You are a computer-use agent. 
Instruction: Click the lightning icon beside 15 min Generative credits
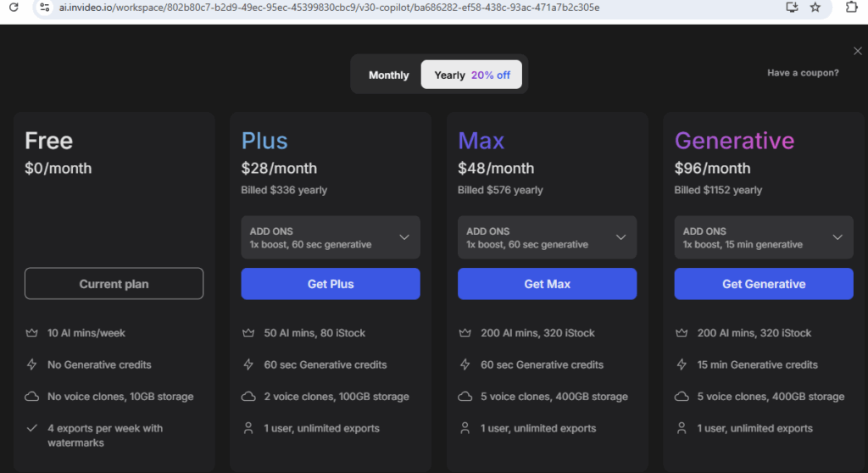(x=682, y=364)
